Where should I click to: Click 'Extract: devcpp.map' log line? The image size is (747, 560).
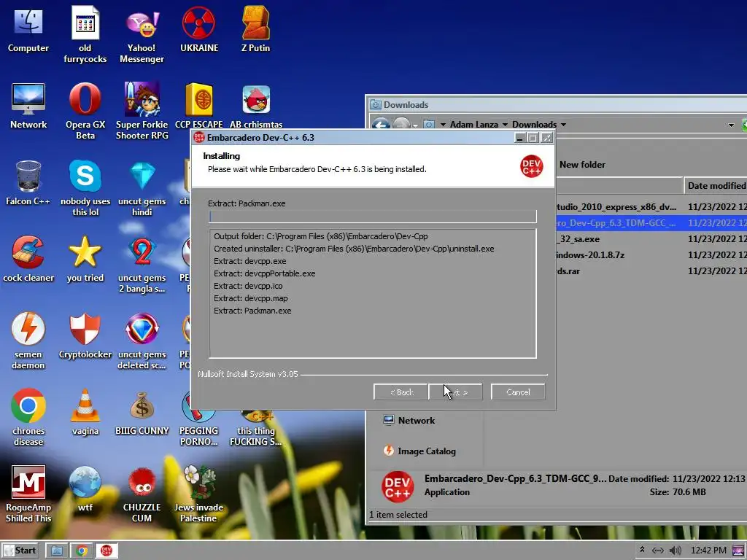click(251, 298)
